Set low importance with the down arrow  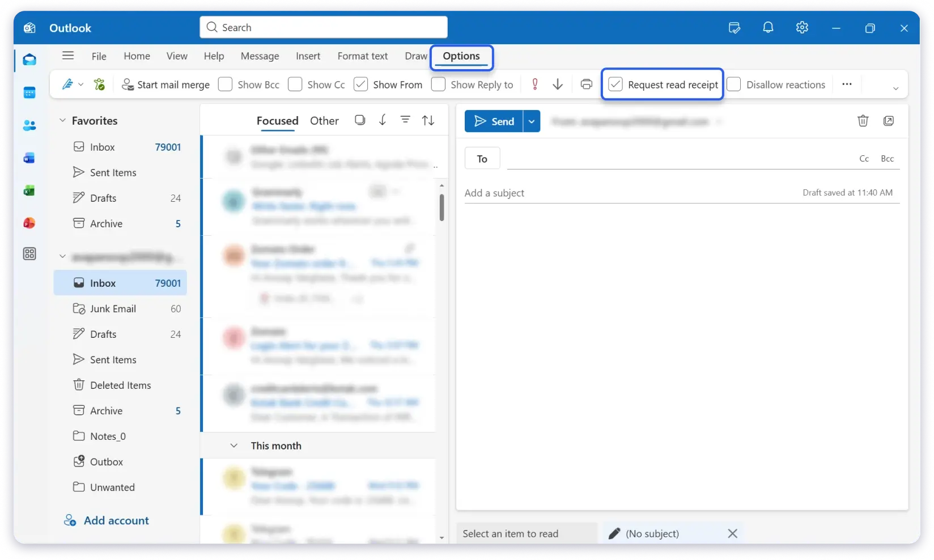[x=558, y=84]
